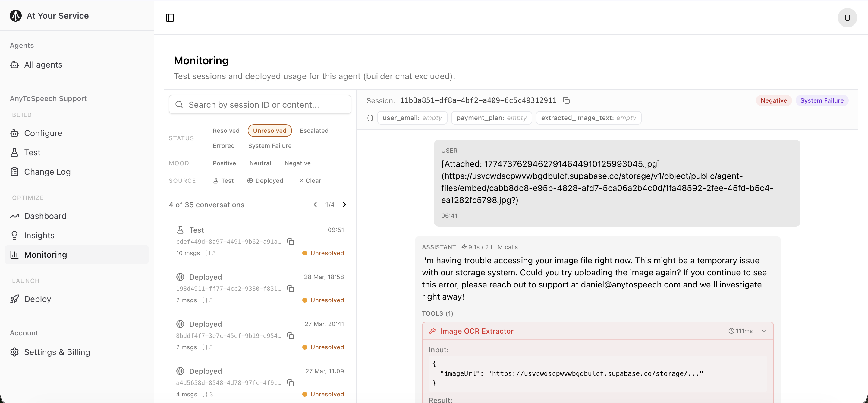
Task: Go to previous conversations page
Action: pos(315,205)
